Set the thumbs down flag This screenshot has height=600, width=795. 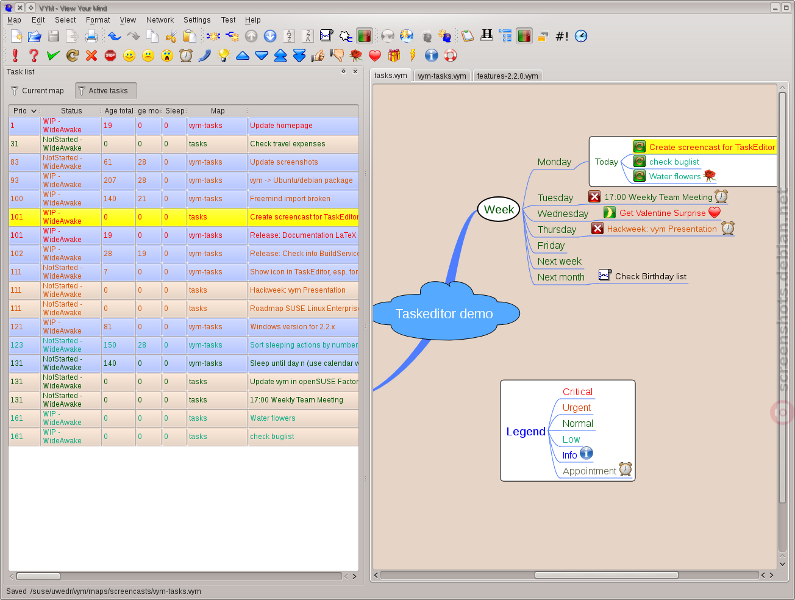[337, 55]
